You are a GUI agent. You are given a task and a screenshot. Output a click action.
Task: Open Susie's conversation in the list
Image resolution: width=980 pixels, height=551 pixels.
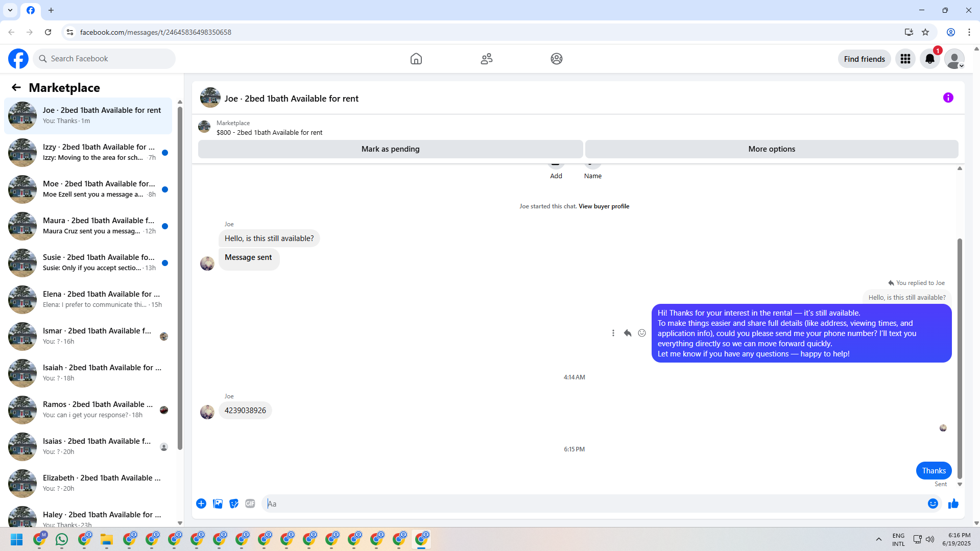[88, 262]
